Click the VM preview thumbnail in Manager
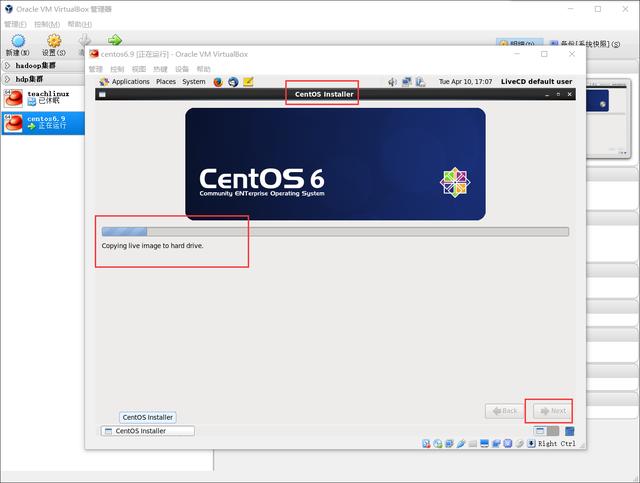Screen dimensions: 640x483 coord(607,118)
